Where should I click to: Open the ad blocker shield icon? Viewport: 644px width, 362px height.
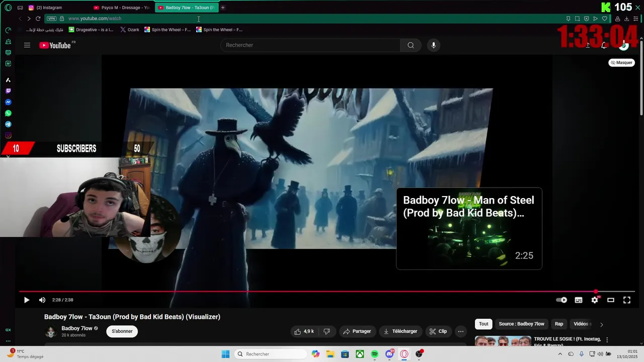click(x=586, y=19)
